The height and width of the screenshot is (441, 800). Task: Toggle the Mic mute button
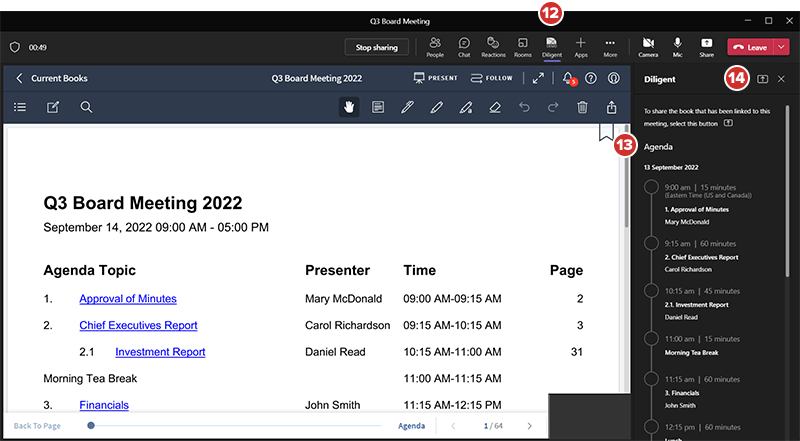coord(678,46)
